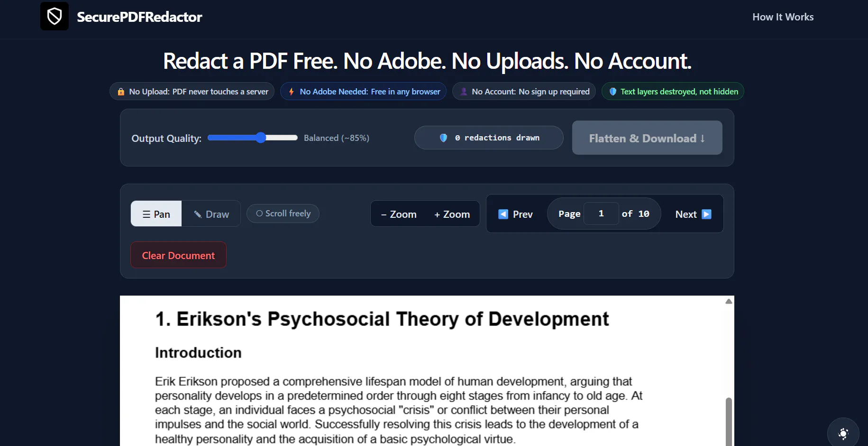868x446 pixels.
Task: Click the lightning icon in No Adobe badge
Action: (291, 92)
